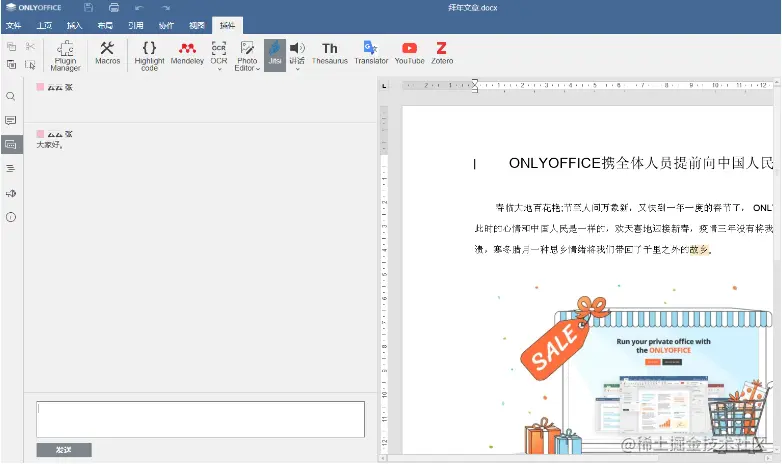Click the chat message 大家好
This screenshot has width=782, height=468.
49,145
